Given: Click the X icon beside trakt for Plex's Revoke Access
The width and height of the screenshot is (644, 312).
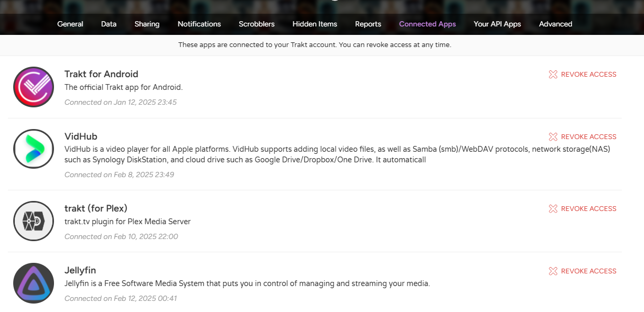Looking at the screenshot, I should pos(553,209).
